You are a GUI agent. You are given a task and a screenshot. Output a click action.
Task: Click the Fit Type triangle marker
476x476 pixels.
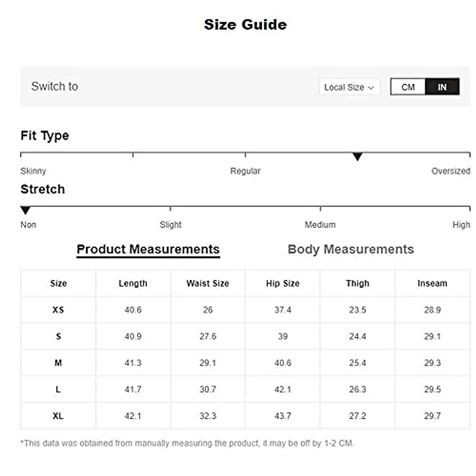pyautogui.click(x=357, y=157)
